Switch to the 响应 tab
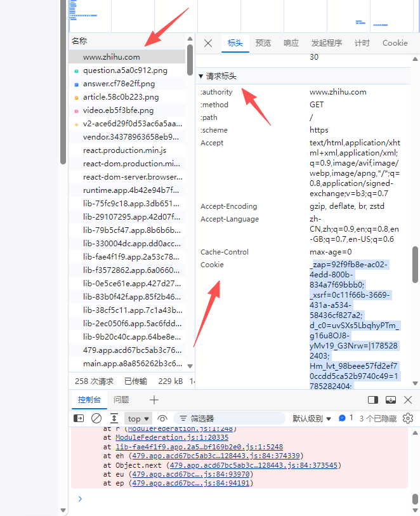Screen dimensions: 420x516 tap(291, 43)
